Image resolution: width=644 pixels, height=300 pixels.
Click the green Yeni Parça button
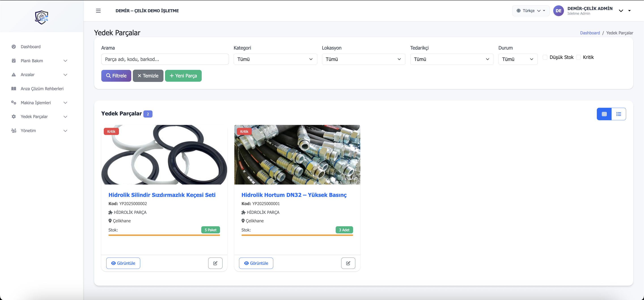point(183,76)
